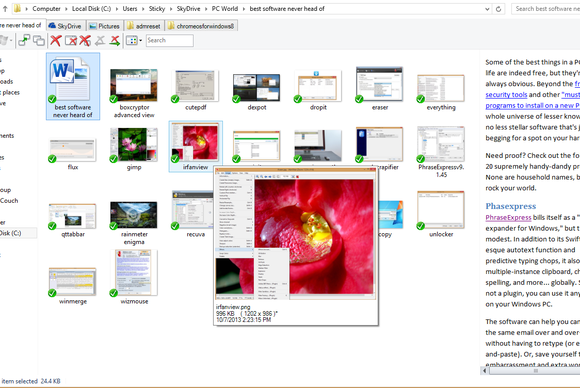Click the green-arrow new tab icon
Screen dimensions: 580x388
point(24,40)
